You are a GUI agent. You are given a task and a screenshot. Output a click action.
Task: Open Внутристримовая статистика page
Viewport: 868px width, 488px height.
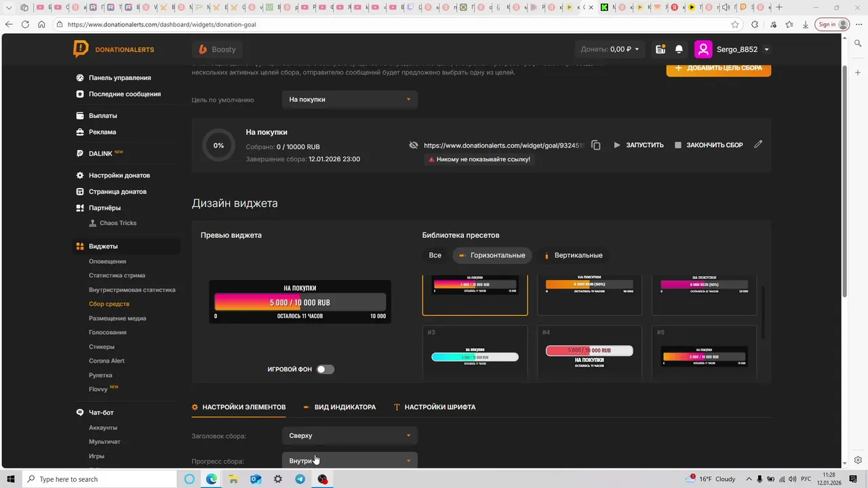click(132, 290)
